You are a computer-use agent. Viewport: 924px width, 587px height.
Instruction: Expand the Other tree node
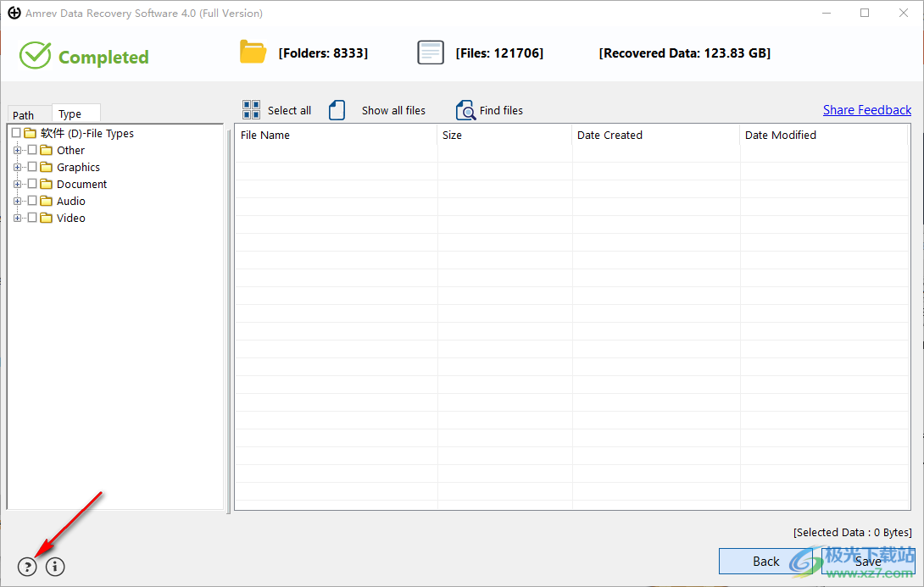[17, 150]
